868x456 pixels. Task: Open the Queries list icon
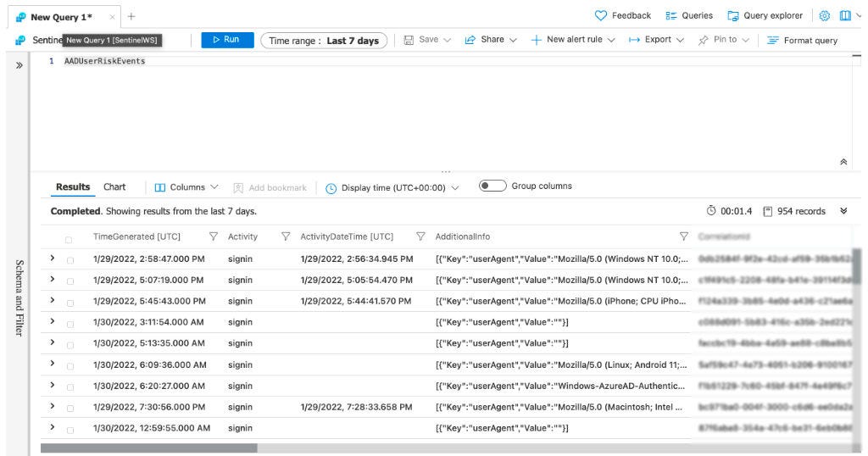(671, 16)
